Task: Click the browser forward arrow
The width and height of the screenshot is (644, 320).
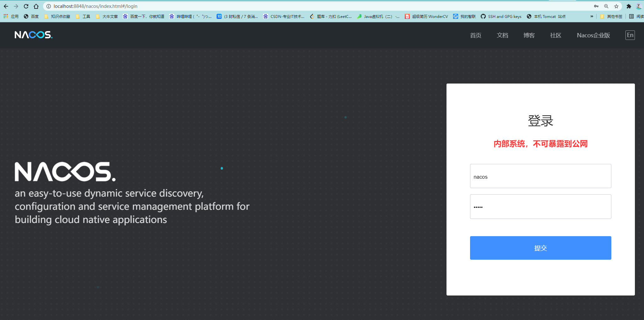Action: (x=16, y=6)
